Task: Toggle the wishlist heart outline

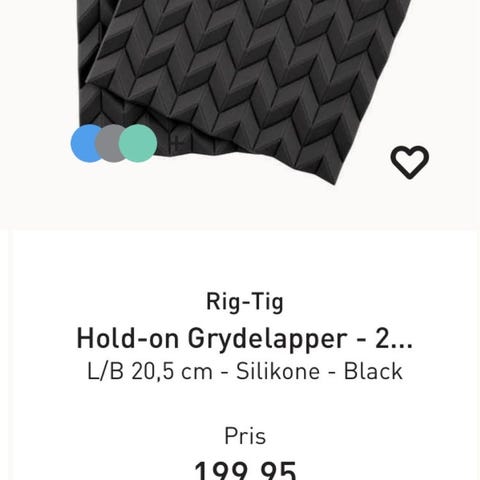Action: (x=410, y=162)
